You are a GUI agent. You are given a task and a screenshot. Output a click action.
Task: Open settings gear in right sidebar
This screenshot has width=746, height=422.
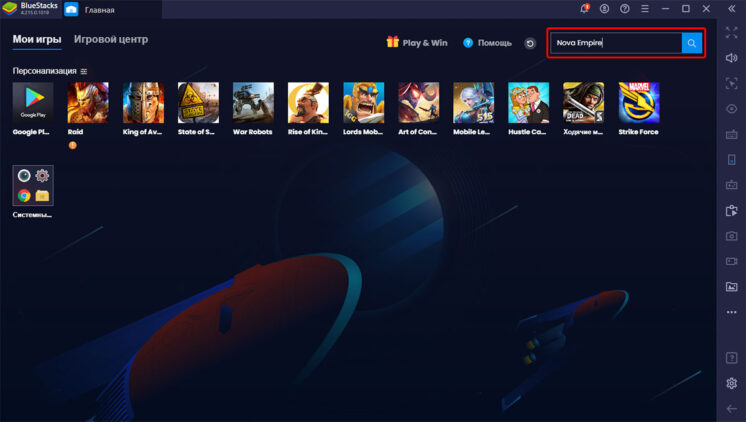pyautogui.click(x=731, y=383)
